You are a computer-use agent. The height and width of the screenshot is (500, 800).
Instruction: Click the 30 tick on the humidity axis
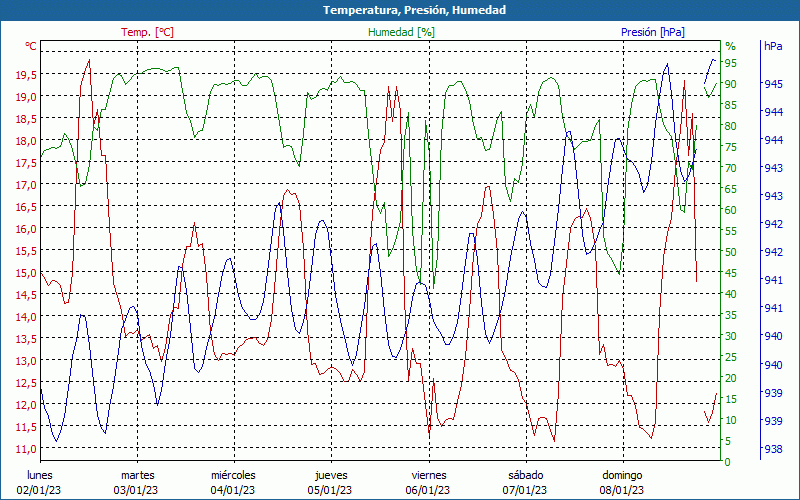(730, 336)
